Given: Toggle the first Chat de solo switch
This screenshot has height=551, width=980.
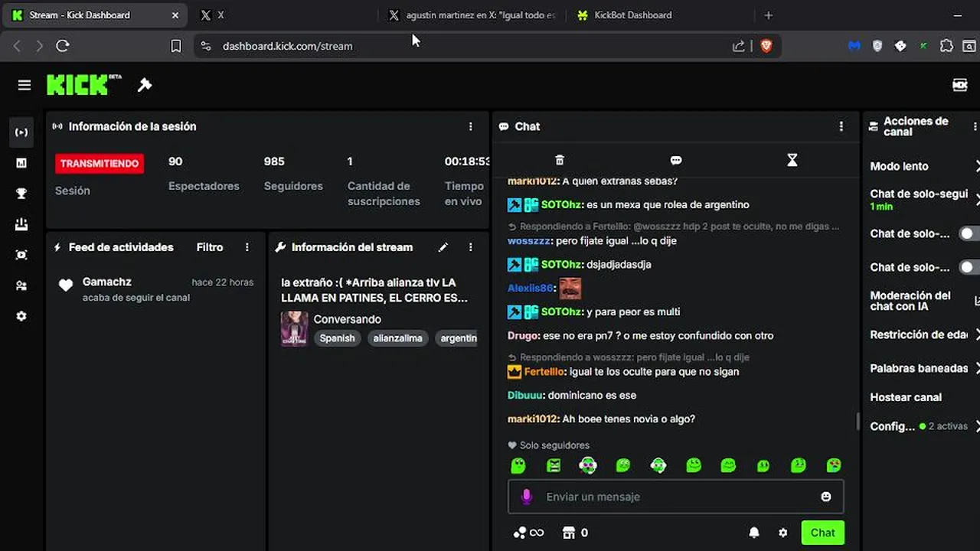Looking at the screenshot, I should (x=969, y=233).
